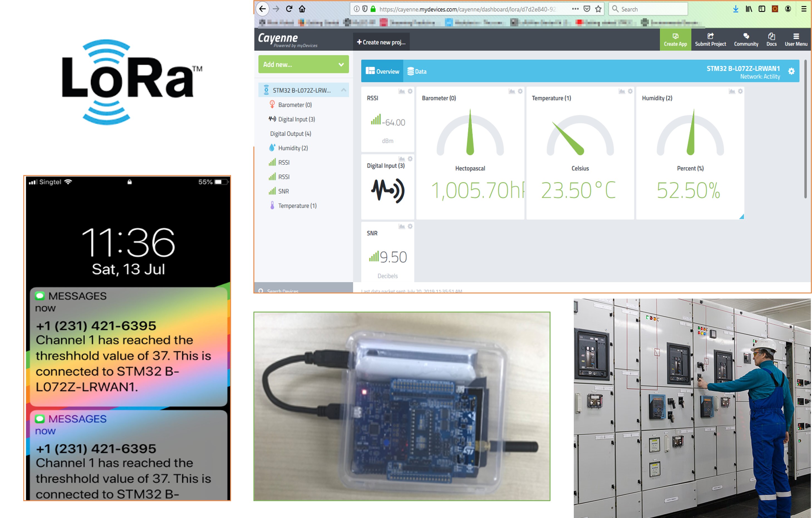
Task: Click the 52.50% humidity reading
Action: (688, 190)
